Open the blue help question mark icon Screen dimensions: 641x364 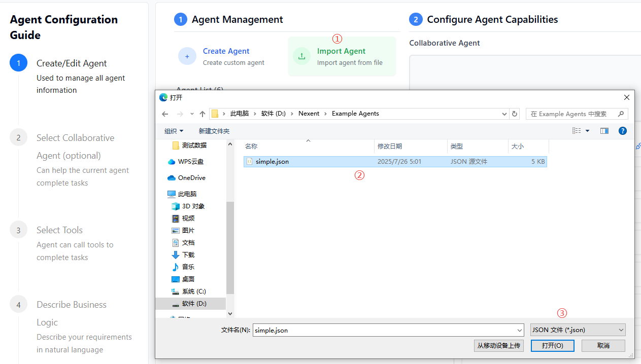[x=622, y=131]
